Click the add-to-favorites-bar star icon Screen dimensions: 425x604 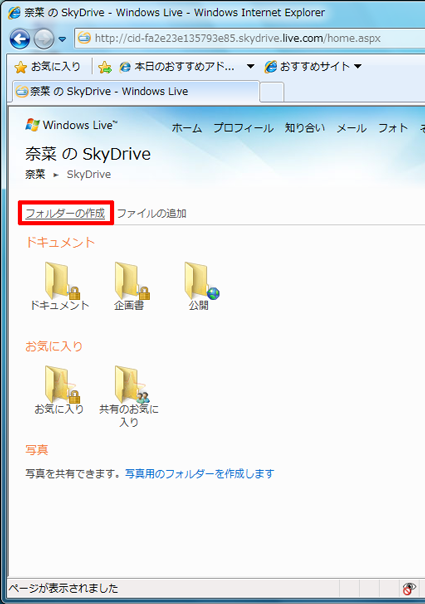click(x=105, y=67)
